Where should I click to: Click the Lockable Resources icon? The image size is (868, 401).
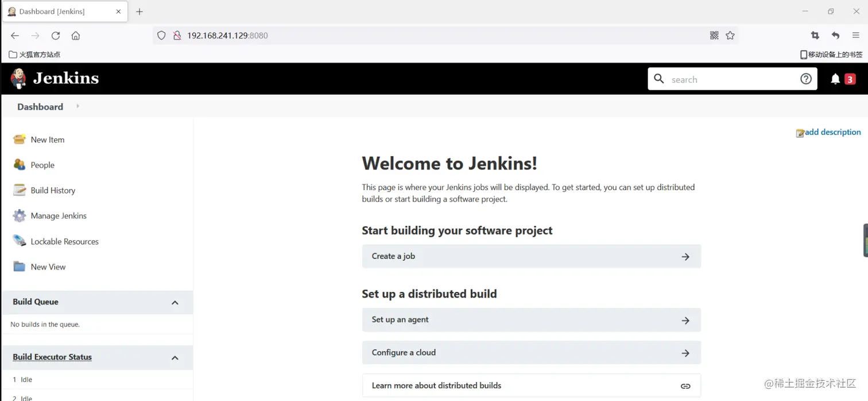pyautogui.click(x=20, y=241)
